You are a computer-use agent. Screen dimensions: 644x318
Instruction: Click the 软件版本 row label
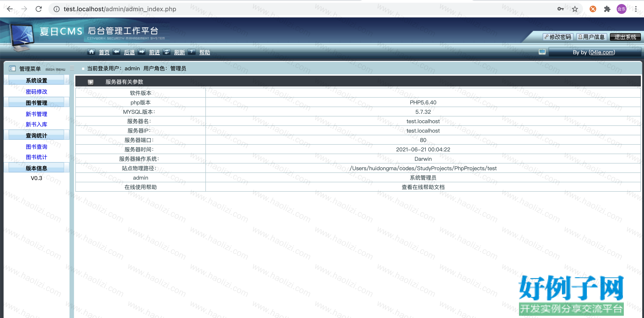click(141, 93)
